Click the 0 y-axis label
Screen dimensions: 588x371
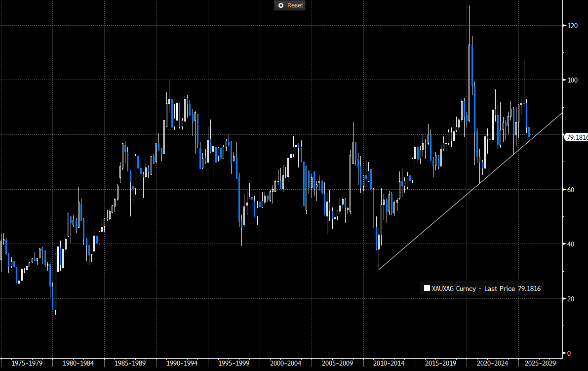(569, 353)
